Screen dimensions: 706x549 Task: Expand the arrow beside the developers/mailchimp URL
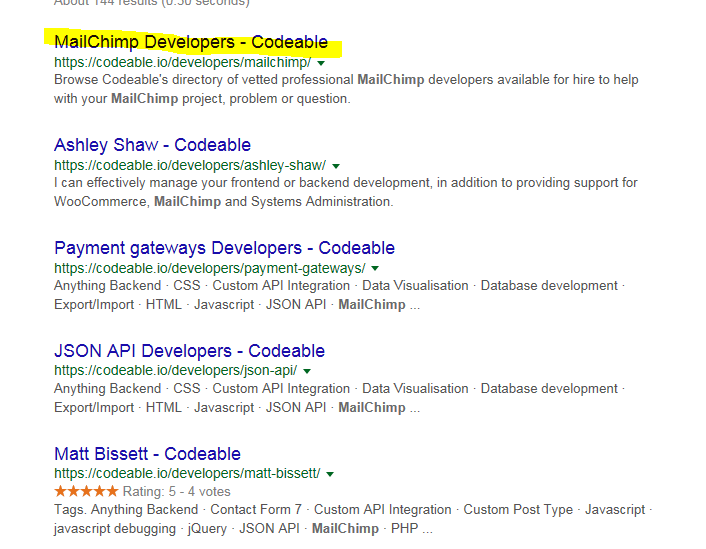pyautogui.click(x=322, y=62)
